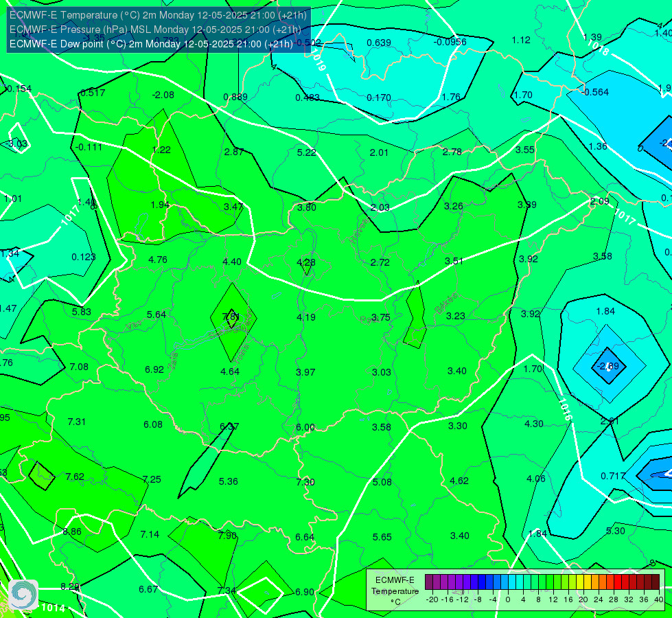
Task: Click the 5.65 grid value
Action: tap(382, 537)
